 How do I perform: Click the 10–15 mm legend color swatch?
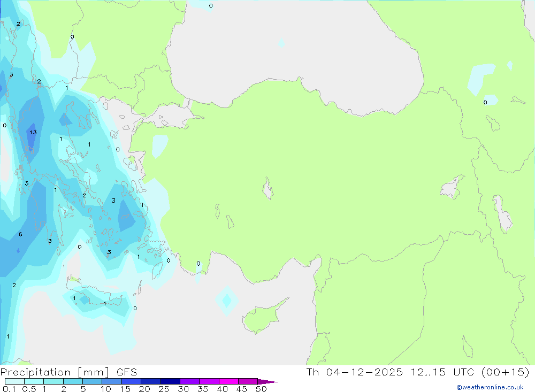coord(112,381)
